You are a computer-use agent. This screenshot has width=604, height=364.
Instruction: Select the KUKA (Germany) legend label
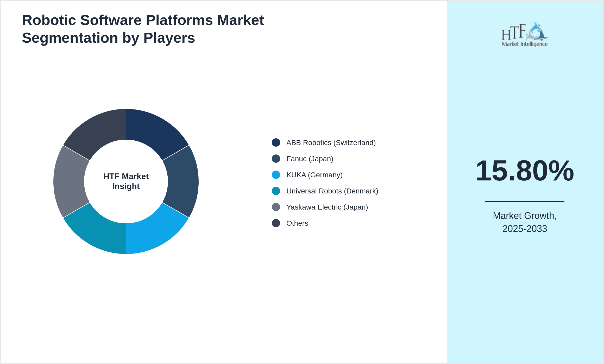coord(314,175)
